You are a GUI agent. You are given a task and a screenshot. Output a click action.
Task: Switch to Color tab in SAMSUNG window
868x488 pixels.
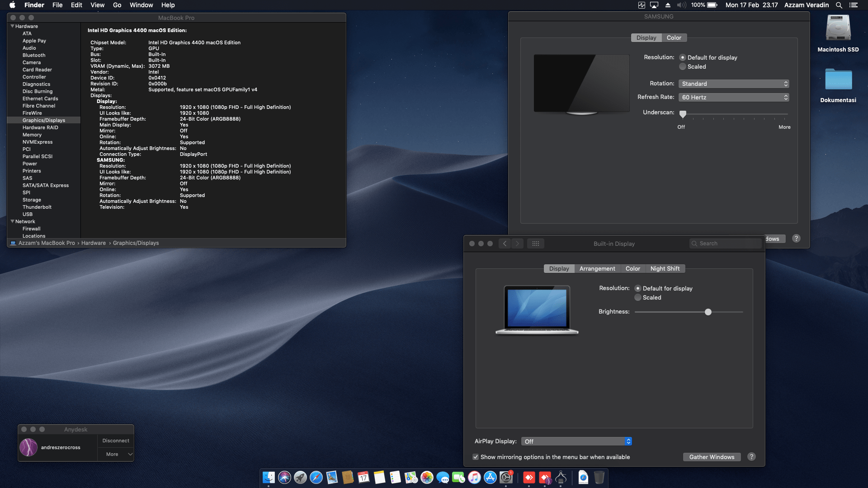pyautogui.click(x=674, y=38)
